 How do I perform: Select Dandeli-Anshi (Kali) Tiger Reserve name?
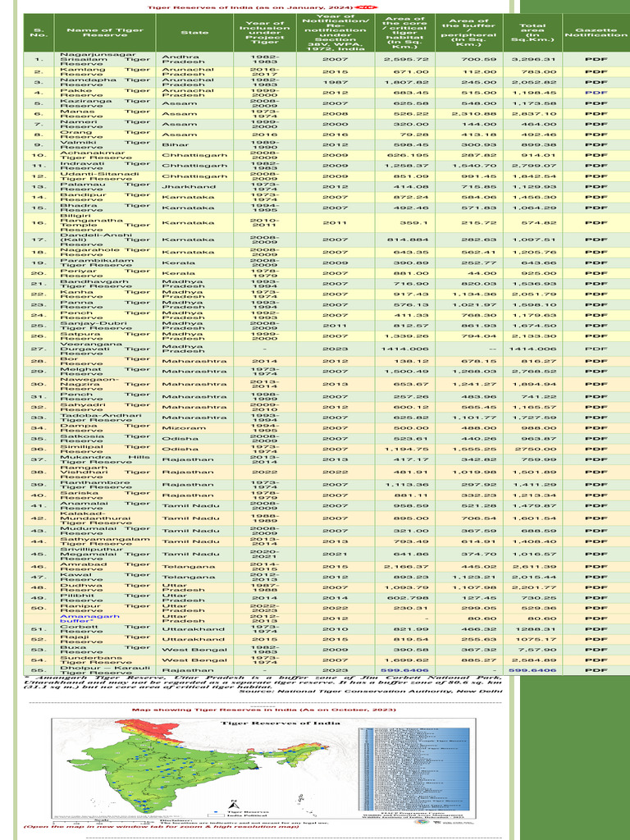(105, 240)
